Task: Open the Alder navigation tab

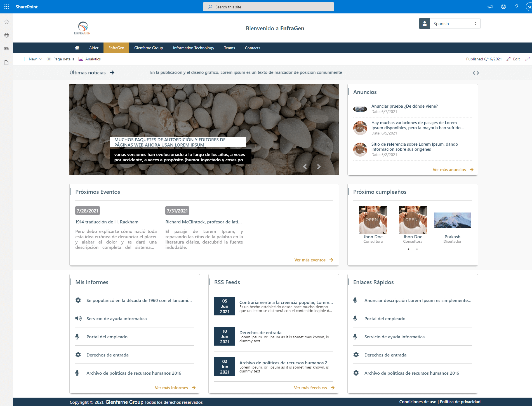Action: 94,48
